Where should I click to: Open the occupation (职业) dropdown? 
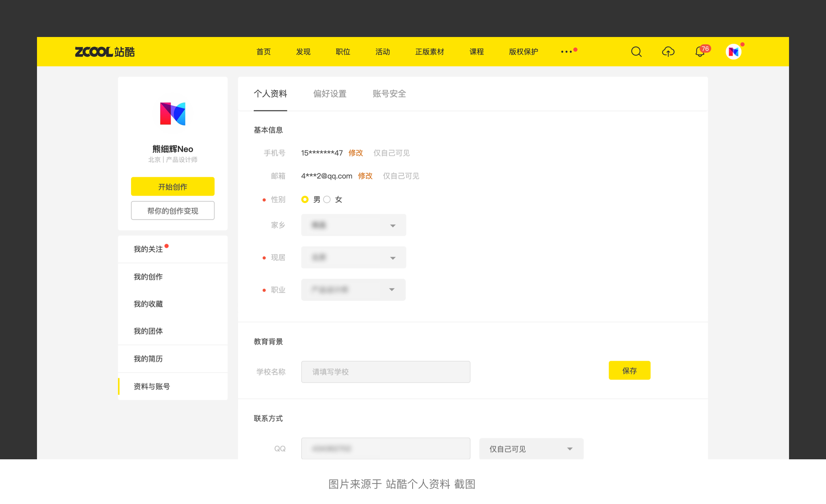(353, 290)
